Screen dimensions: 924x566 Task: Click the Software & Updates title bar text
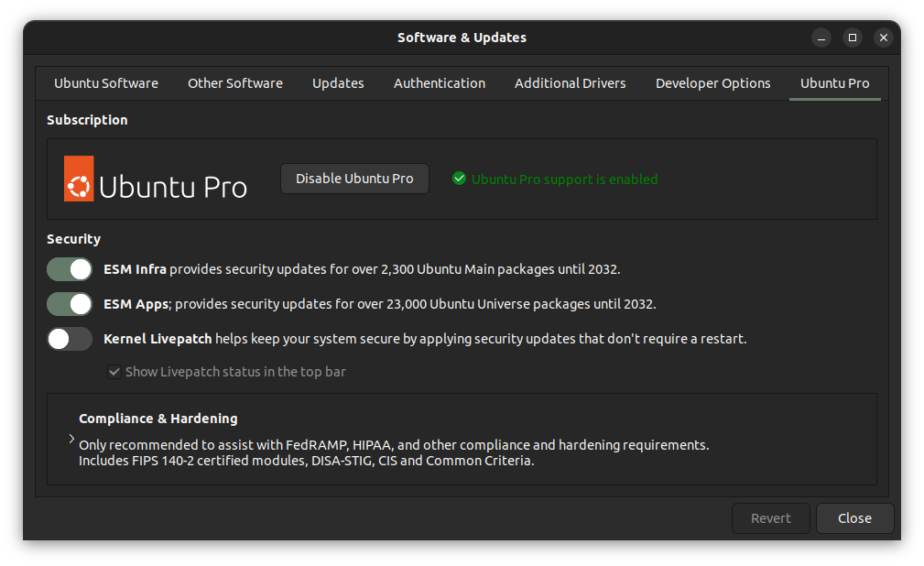pyautogui.click(x=462, y=38)
